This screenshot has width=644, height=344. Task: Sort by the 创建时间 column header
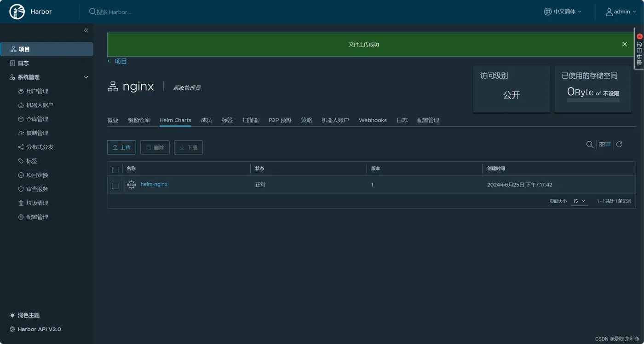tap(496, 169)
